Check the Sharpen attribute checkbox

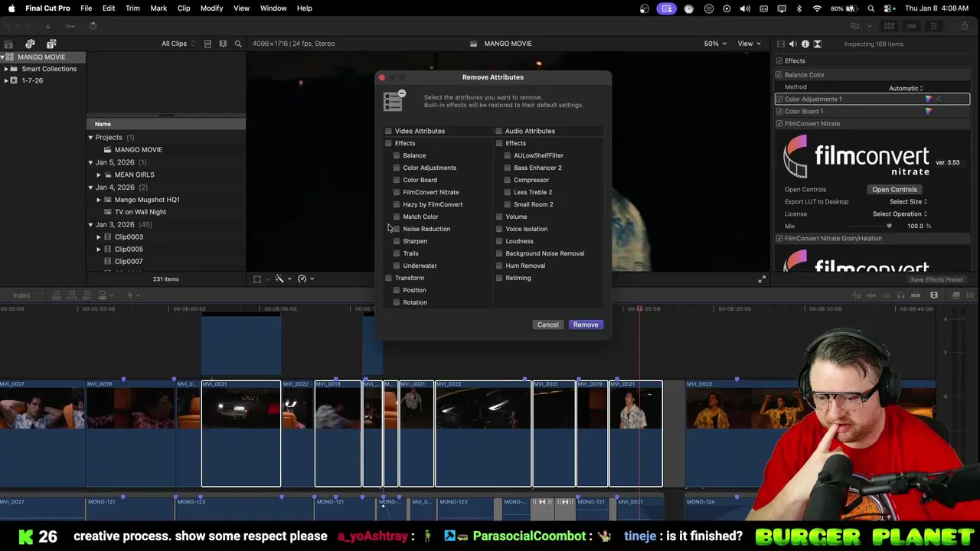[397, 241]
